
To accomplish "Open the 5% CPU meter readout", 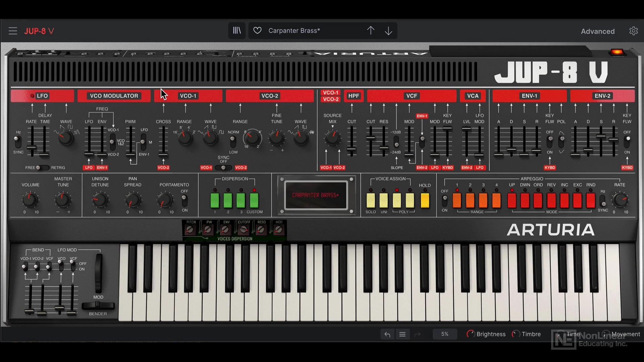I will (x=445, y=334).
